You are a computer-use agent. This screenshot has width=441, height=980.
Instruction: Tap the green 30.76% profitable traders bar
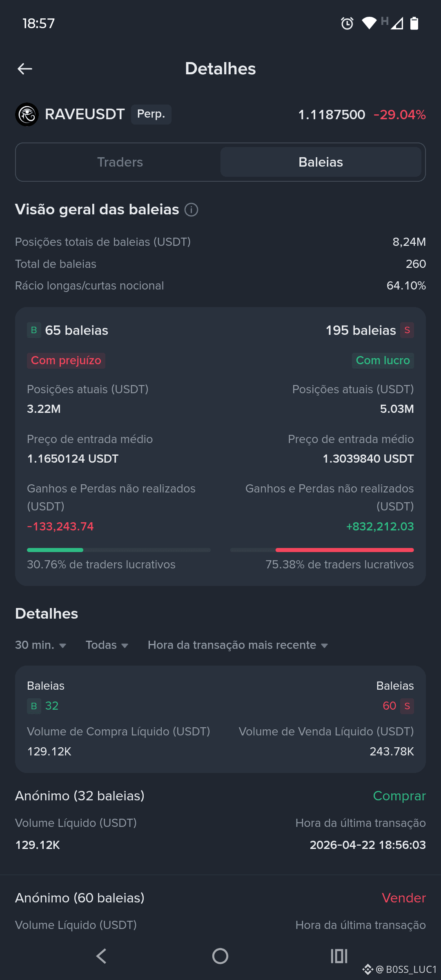[x=55, y=550]
